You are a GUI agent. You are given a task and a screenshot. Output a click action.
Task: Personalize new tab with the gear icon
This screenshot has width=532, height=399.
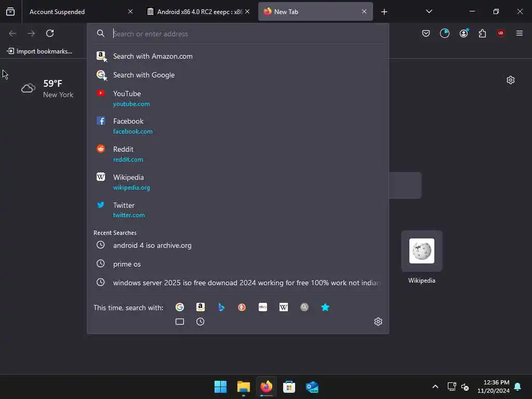click(x=511, y=80)
